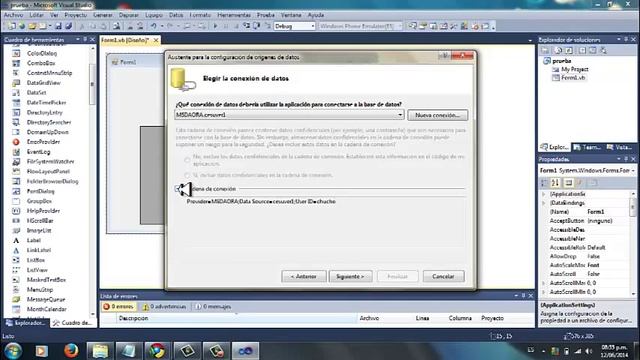Click Categorized view icon in Properties panel
Screen dimensions: 640x360
coord(544,182)
